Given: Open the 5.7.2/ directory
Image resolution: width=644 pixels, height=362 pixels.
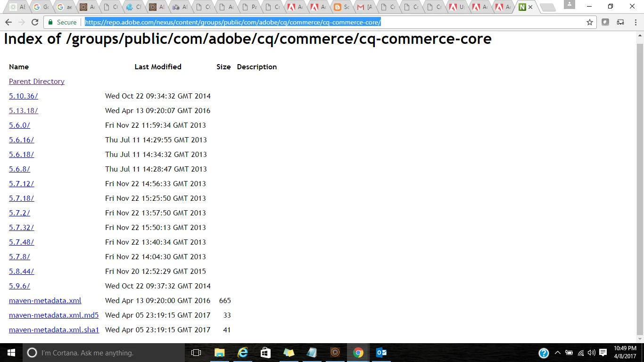Looking at the screenshot, I should [19, 213].
